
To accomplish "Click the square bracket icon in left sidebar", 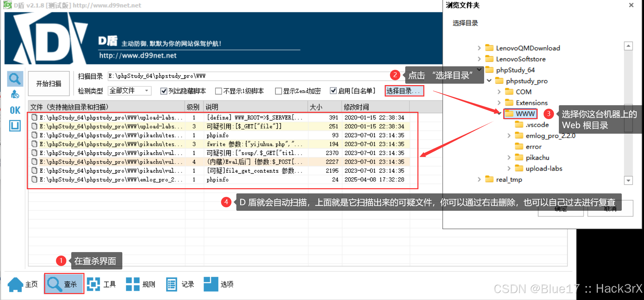I will [x=15, y=126].
